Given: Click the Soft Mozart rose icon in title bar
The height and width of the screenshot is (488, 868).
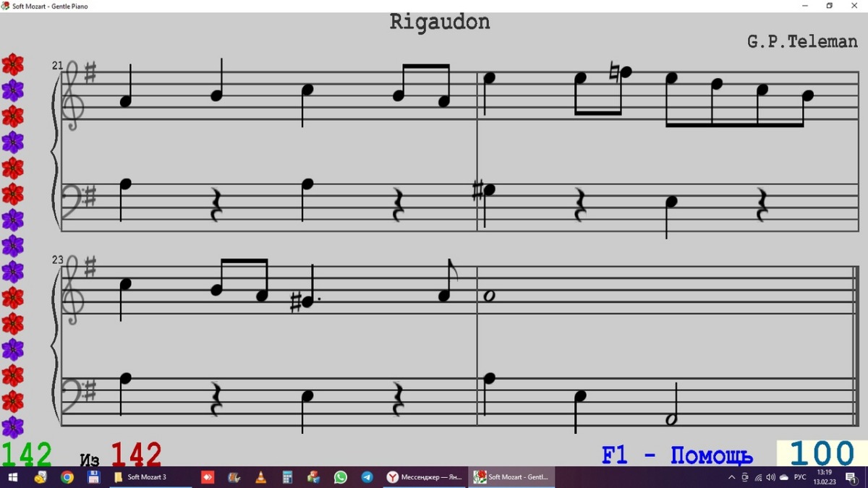Looking at the screenshot, I should (x=6, y=6).
